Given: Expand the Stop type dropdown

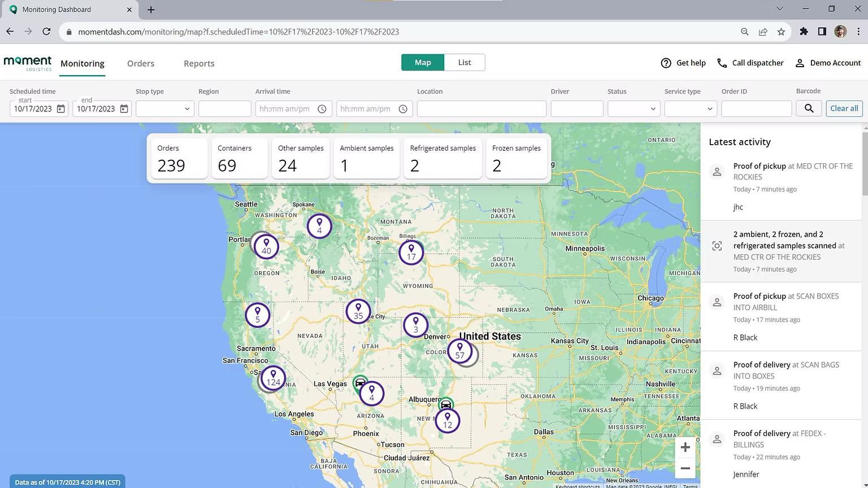Looking at the screenshot, I should tap(165, 108).
